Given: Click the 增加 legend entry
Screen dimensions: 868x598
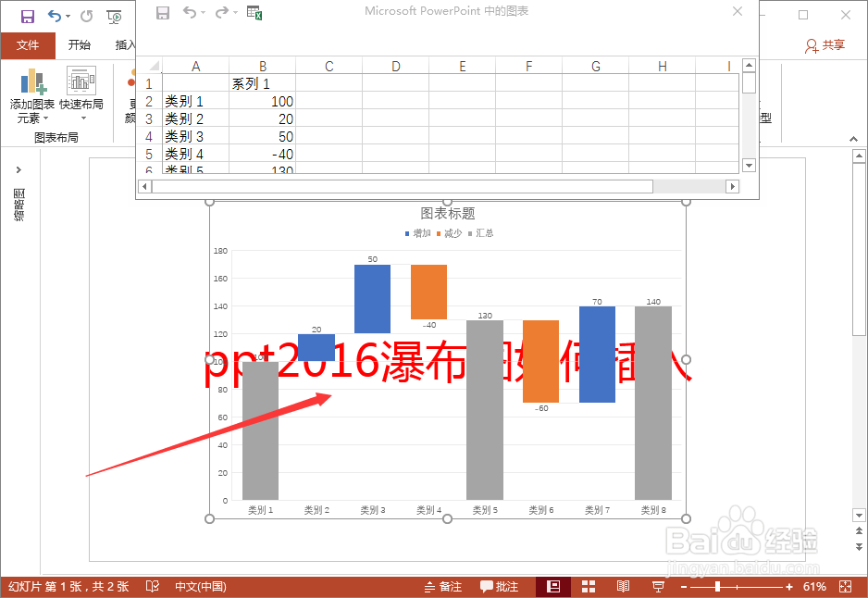Looking at the screenshot, I should 418,233.
